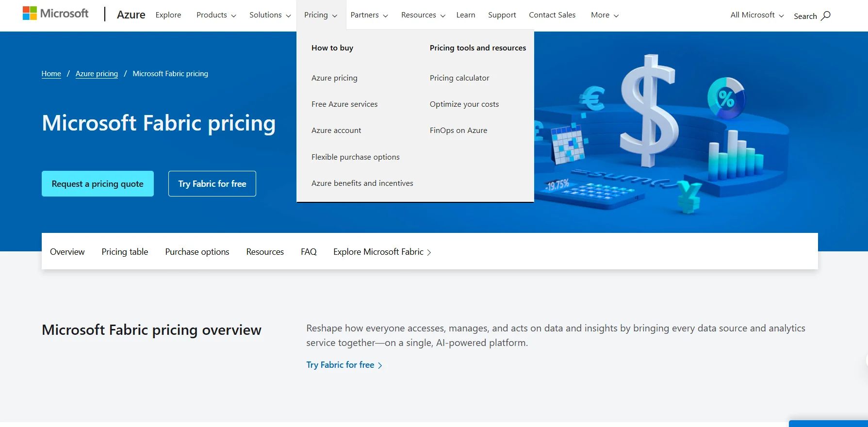Collapse the Pricing dropdown menu
The width and height of the screenshot is (868, 427).
321,15
